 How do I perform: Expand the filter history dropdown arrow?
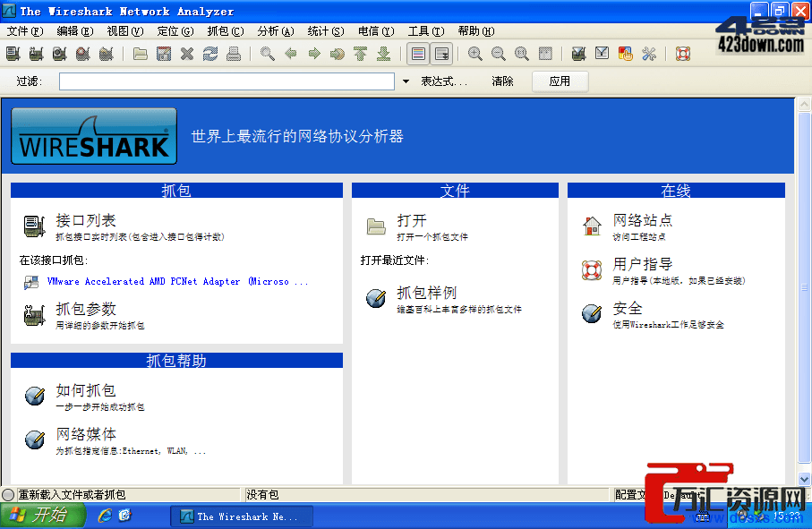(406, 81)
